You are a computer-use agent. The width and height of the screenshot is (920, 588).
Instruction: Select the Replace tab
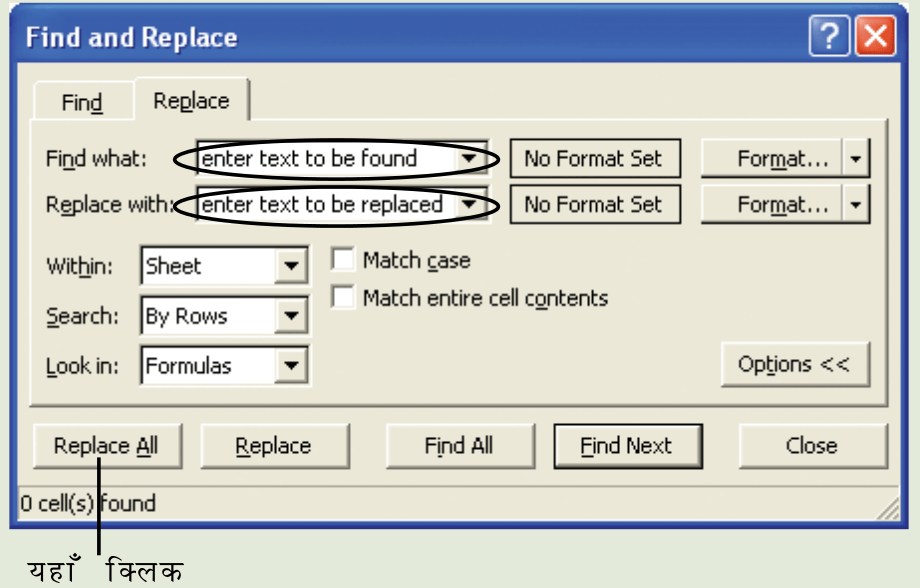pos(191,100)
